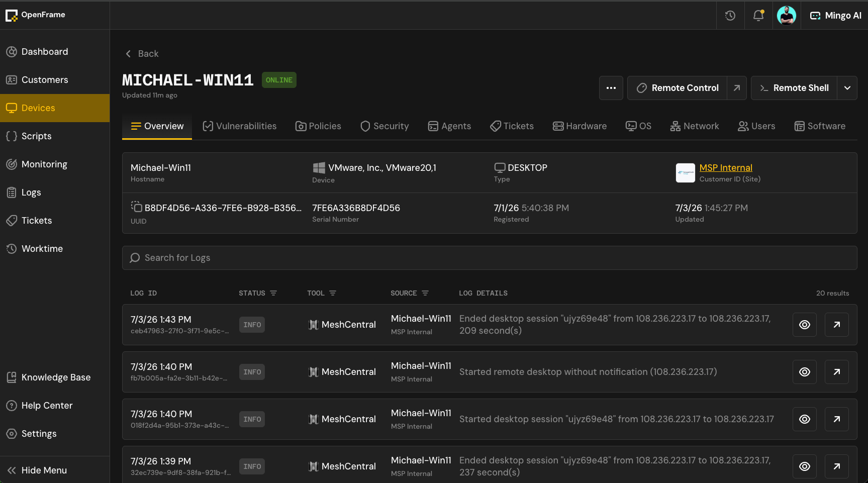Screen dimensions: 868x483
Task: Click the ONLINE status badge
Action: [x=279, y=80]
